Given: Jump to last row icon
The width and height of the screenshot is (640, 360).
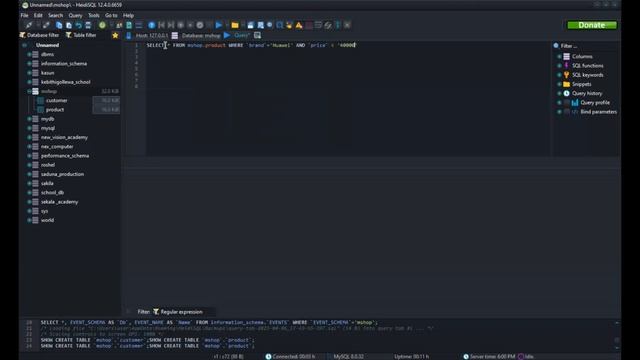Looking at the screenshot, I should tap(171, 25).
